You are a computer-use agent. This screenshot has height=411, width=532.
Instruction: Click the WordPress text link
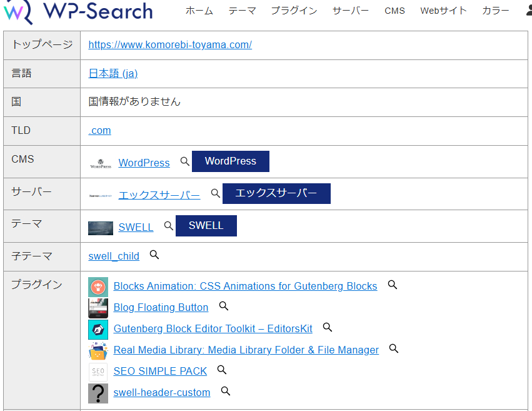(x=144, y=163)
